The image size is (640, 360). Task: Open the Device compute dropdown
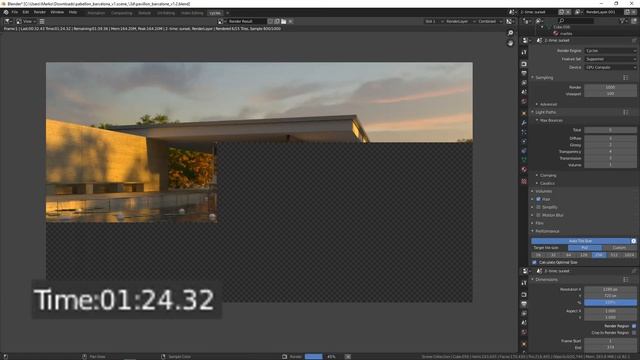(610, 67)
